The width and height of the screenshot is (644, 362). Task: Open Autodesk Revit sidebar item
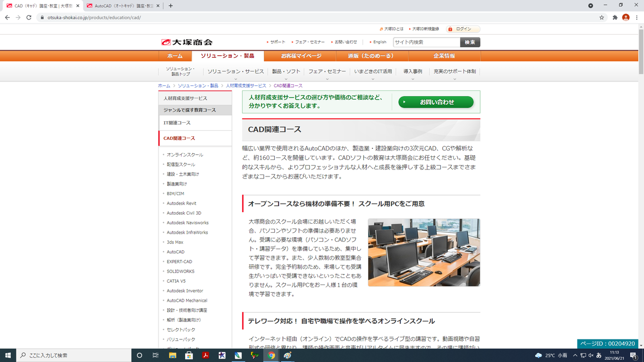182,203
